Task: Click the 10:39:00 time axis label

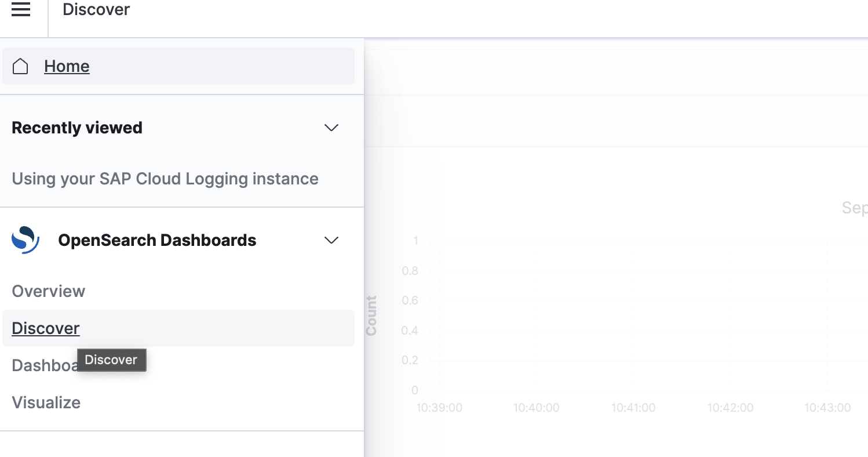Action: tap(439, 407)
